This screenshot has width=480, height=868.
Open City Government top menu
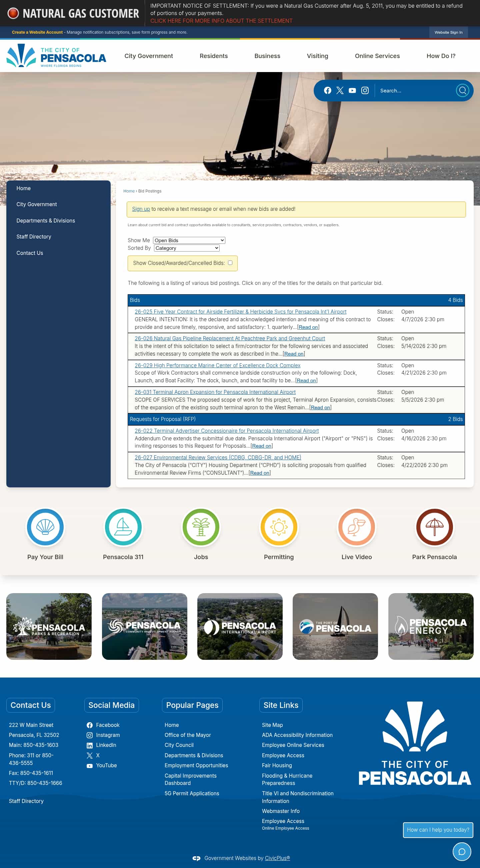click(148, 56)
